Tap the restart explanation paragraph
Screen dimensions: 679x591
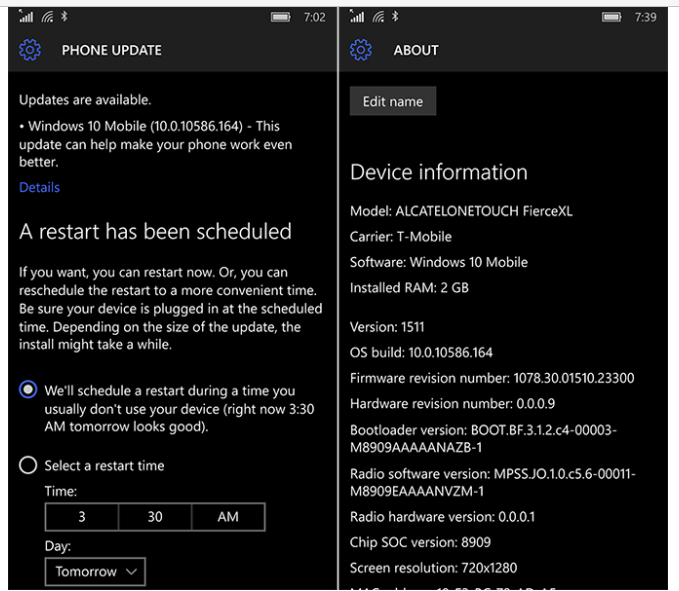(x=171, y=308)
